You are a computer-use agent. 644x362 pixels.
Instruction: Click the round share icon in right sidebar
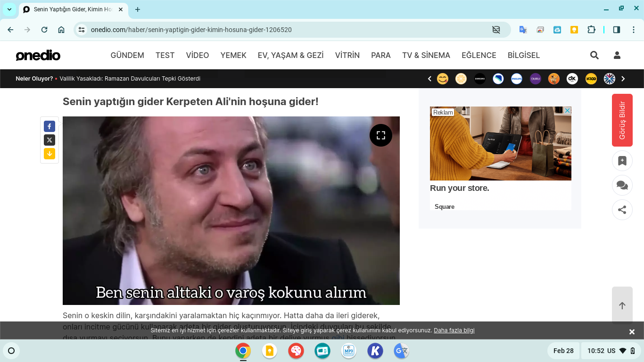coord(622,210)
